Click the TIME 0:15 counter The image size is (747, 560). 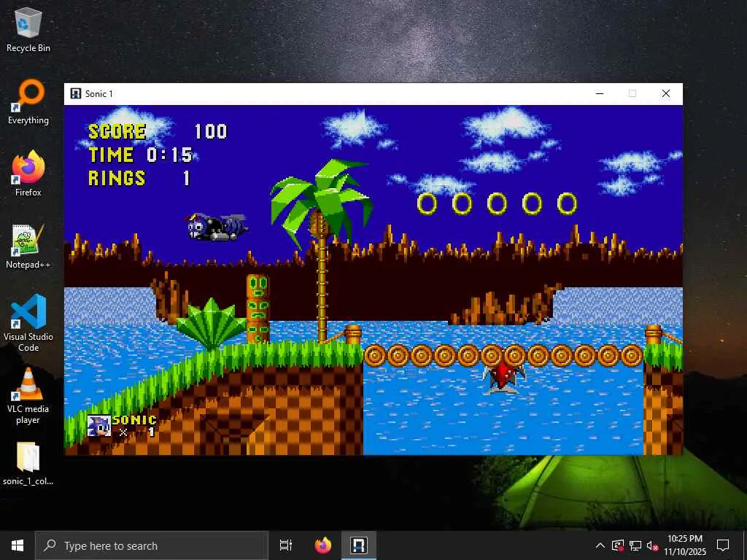click(x=141, y=155)
